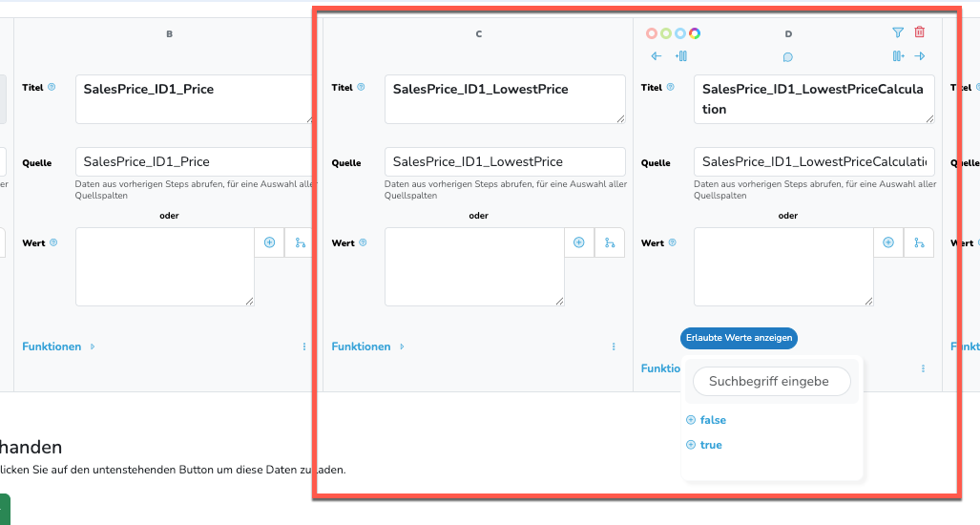Insert a column before column D

tap(680, 56)
